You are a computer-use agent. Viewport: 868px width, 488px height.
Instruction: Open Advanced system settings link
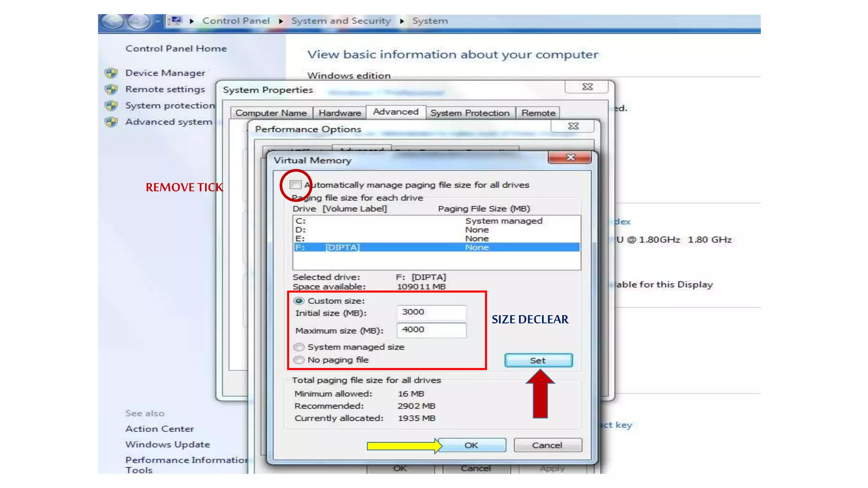169,122
